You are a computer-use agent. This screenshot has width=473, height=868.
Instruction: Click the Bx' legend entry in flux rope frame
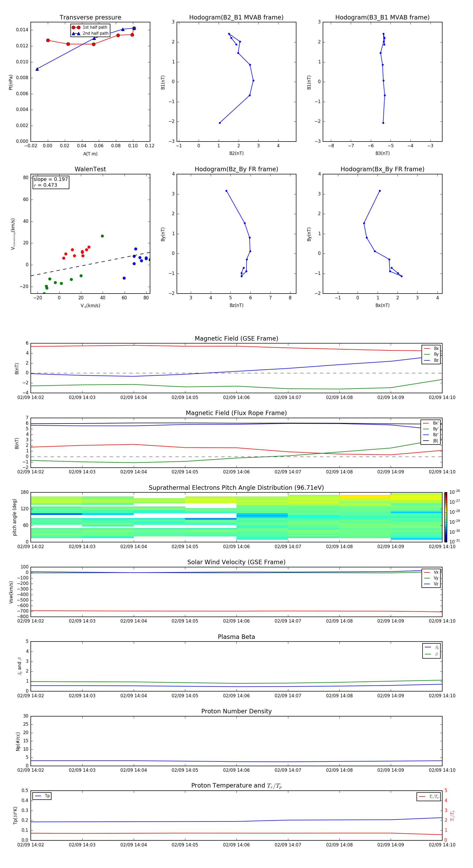431,423
